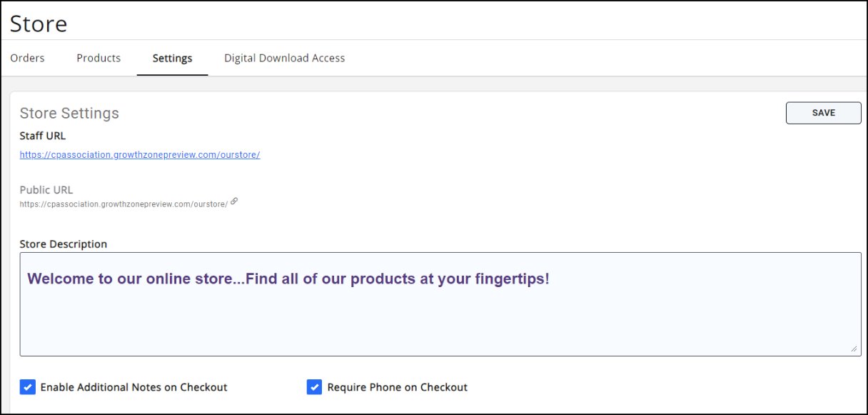Open the Digital Download Access tab

coord(284,58)
